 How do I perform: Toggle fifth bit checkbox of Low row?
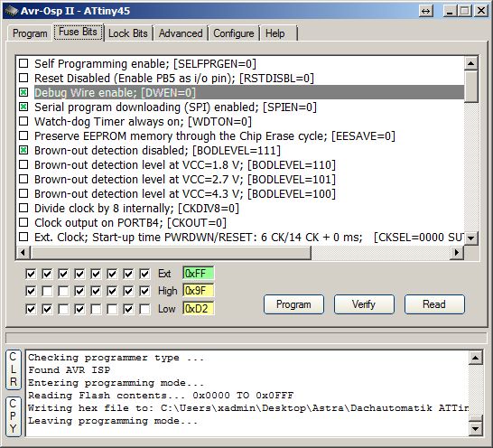point(96,309)
